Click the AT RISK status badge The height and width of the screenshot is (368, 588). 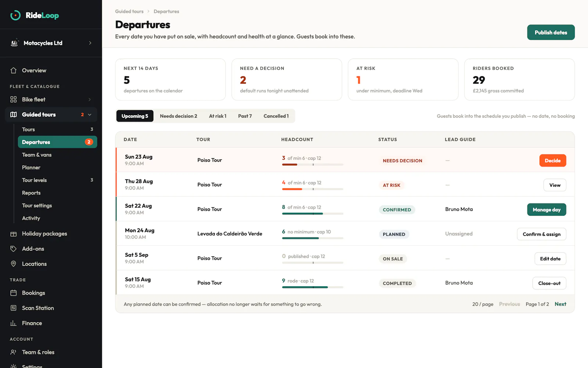click(391, 185)
